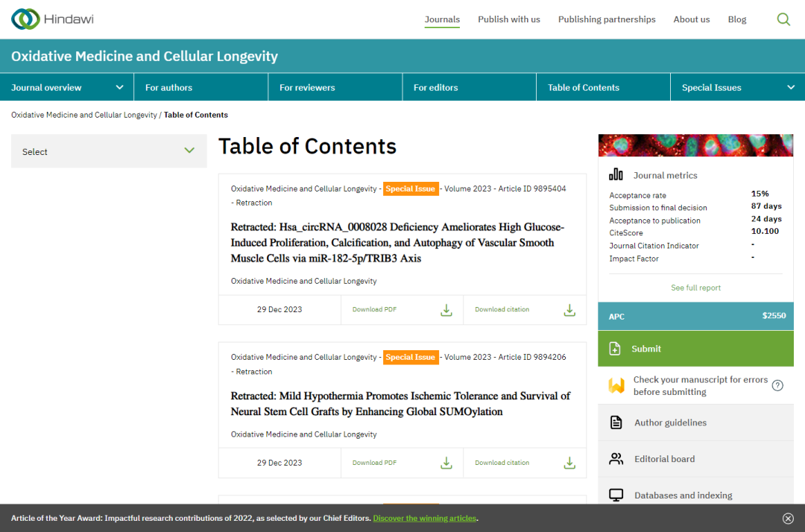Open the Table of Contents tab
Screen dimensions: 805x532
pyautogui.click(x=603, y=87)
